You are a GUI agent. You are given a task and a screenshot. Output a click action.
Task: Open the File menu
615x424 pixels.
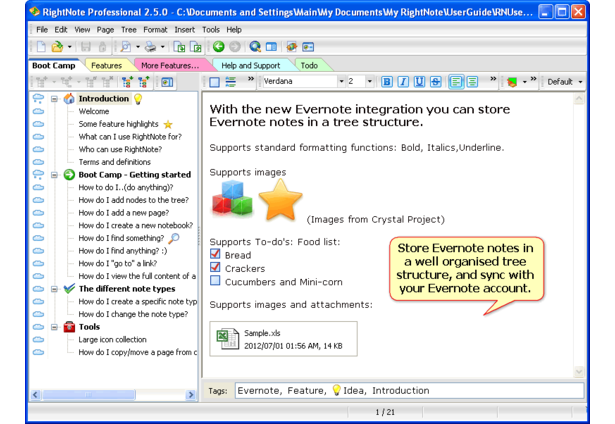(42, 30)
